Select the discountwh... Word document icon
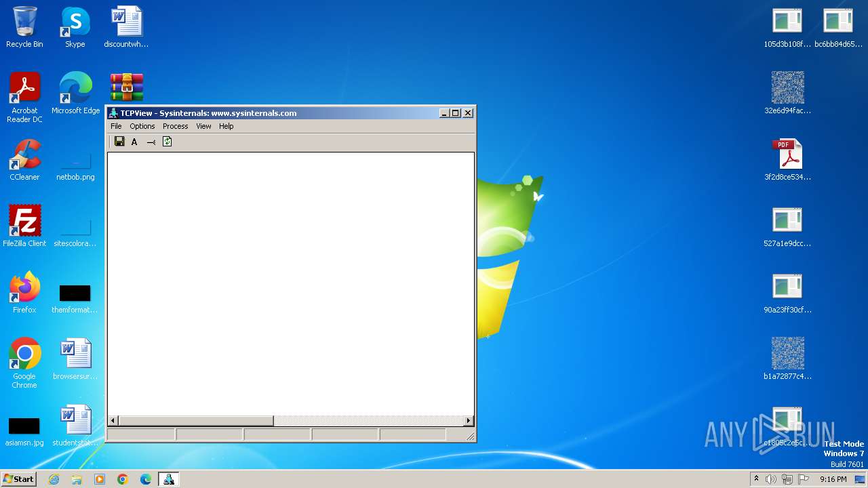The image size is (868, 488). pos(126,27)
